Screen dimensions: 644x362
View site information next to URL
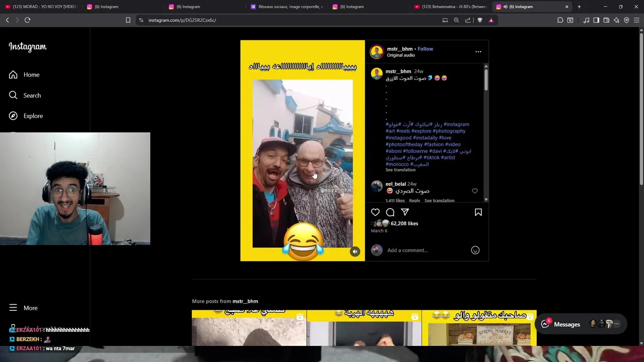pos(141,20)
